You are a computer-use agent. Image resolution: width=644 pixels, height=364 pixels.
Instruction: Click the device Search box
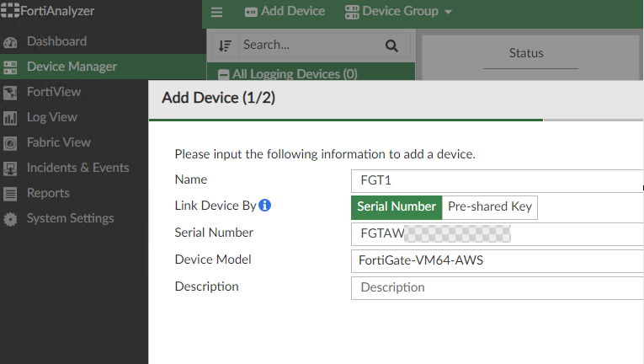(x=307, y=45)
